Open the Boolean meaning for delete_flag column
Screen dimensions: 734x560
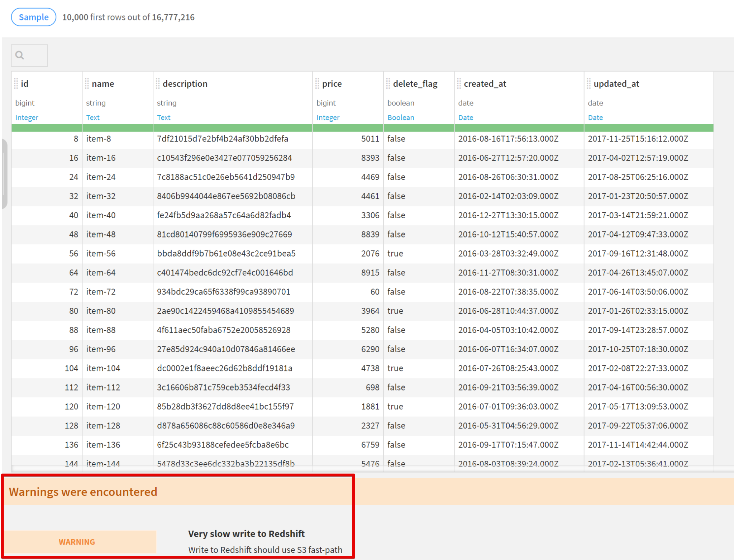point(401,118)
